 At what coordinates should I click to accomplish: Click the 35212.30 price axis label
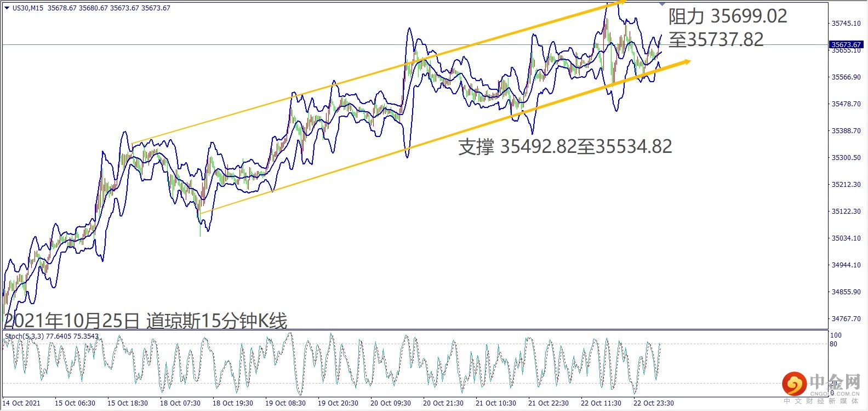(846, 185)
